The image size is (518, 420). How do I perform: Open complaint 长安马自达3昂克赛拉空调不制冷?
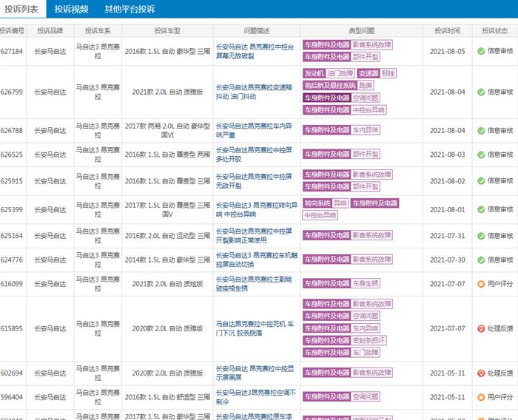pos(256,398)
